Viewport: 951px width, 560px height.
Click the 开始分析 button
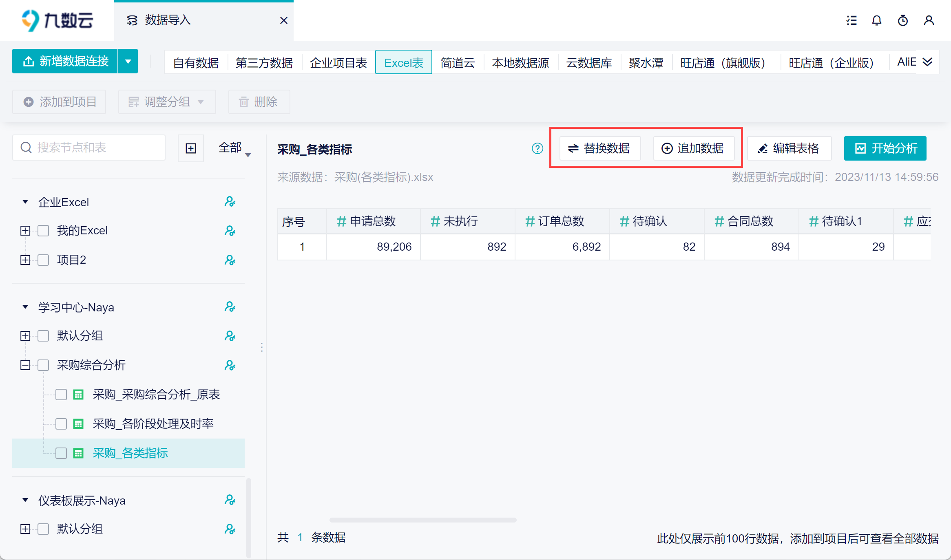(x=885, y=148)
